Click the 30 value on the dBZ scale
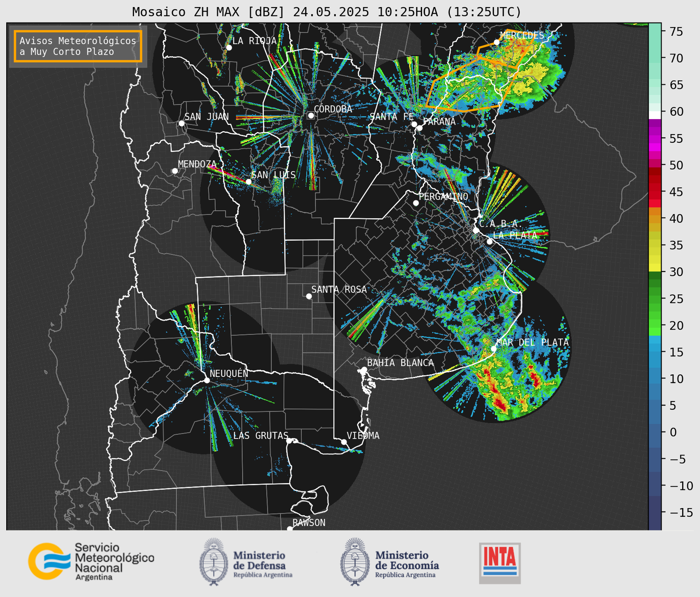The width and height of the screenshot is (700, 597). click(x=676, y=272)
